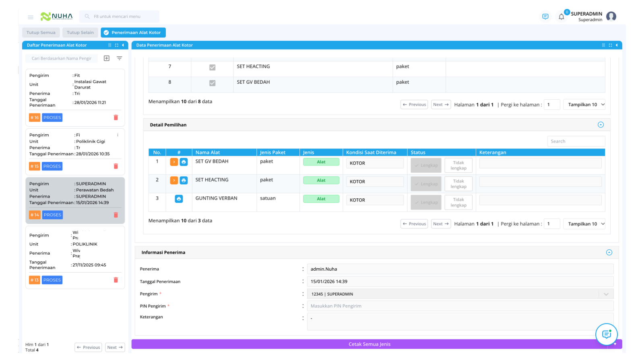Screen dimensions: 644x362
Task: Collapse the Informasi Penerima section
Action: click(x=609, y=252)
